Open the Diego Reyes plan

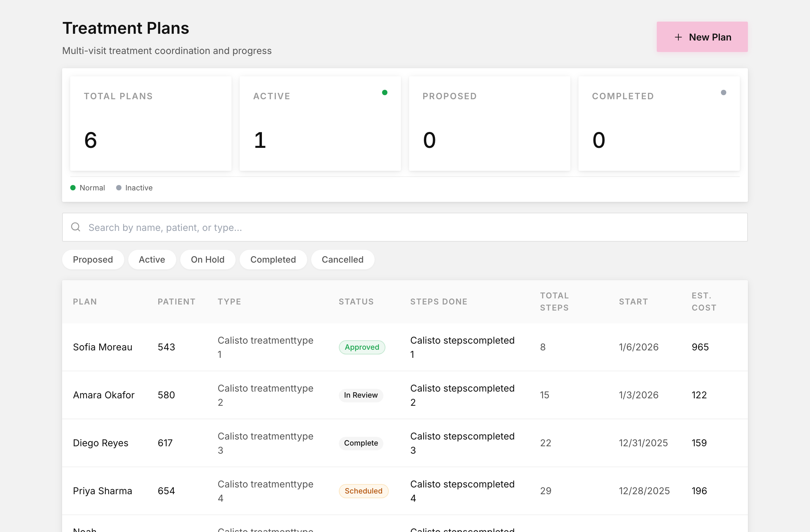pos(100,443)
